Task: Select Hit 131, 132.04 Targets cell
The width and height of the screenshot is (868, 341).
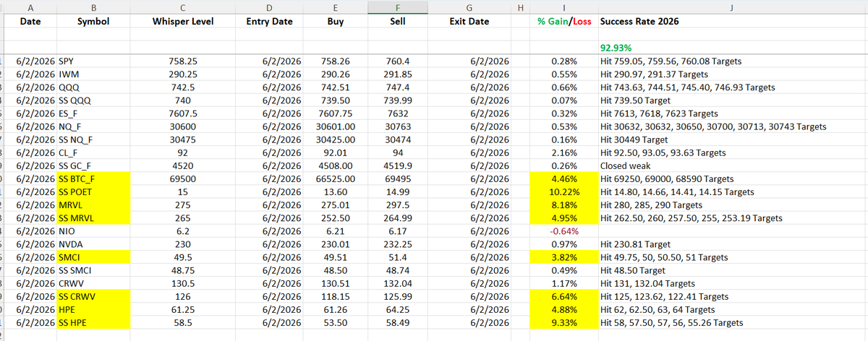Action: click(733, 283)
